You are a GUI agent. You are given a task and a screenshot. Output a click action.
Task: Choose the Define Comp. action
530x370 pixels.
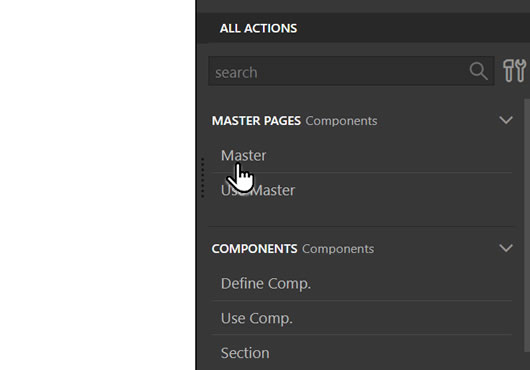[362, 283]
